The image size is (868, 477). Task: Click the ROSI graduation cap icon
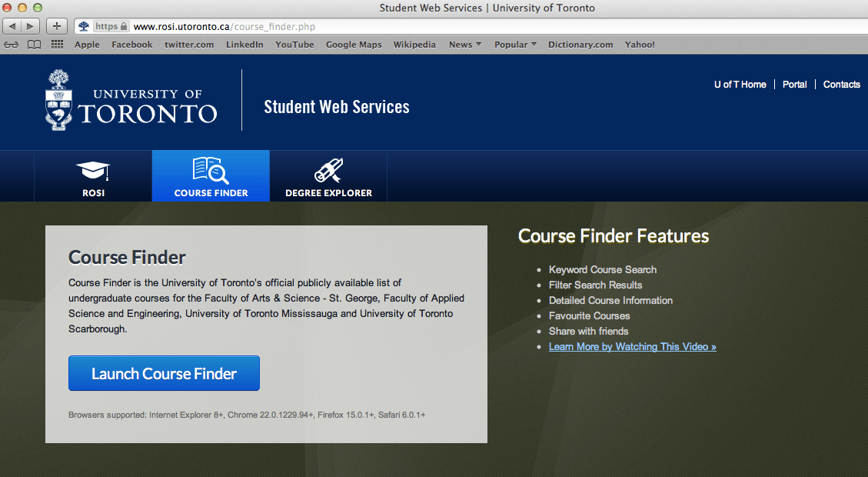coord(93,170)
